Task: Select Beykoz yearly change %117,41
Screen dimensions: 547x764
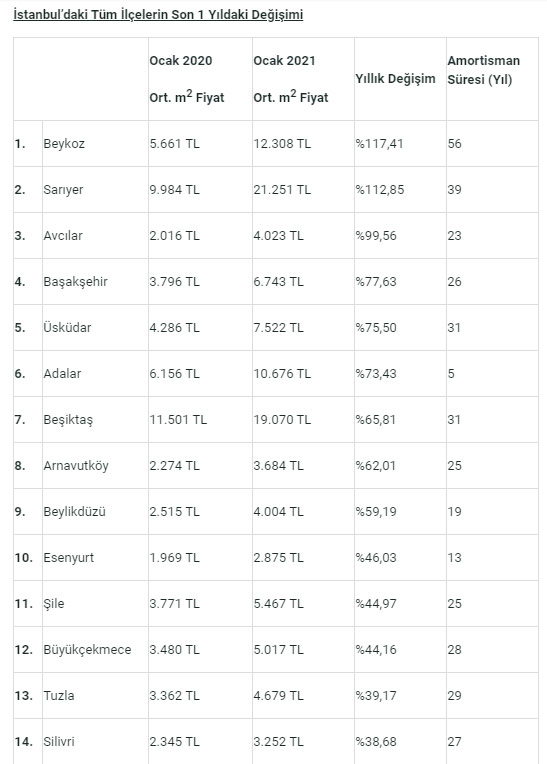Action: click(379, 144)
